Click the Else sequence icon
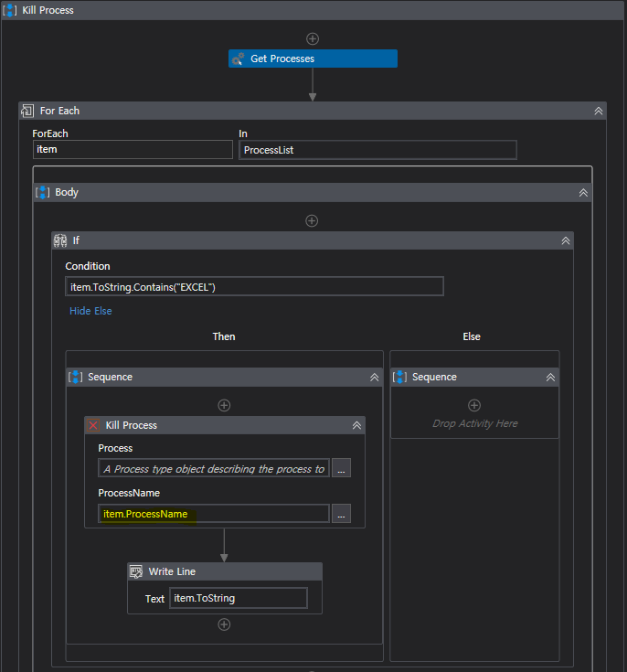 [x=399, y=377]
